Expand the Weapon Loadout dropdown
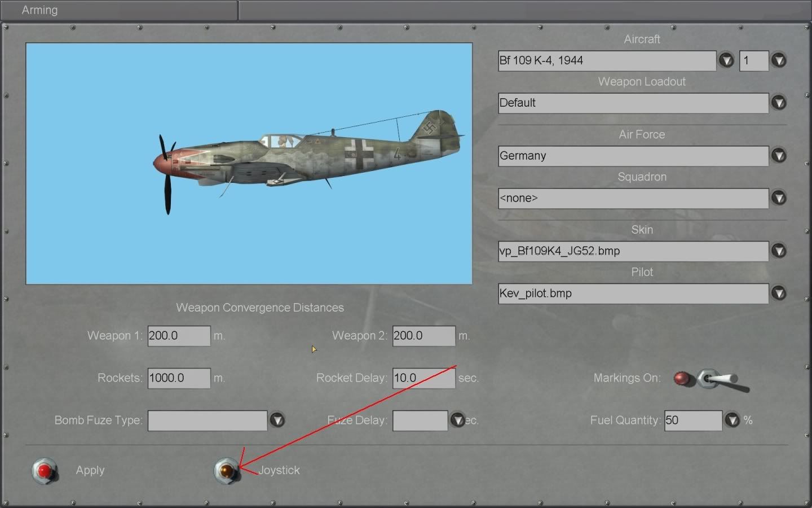Image resolution: width=812 pixels, height=508 pixels. pos(779,102)
